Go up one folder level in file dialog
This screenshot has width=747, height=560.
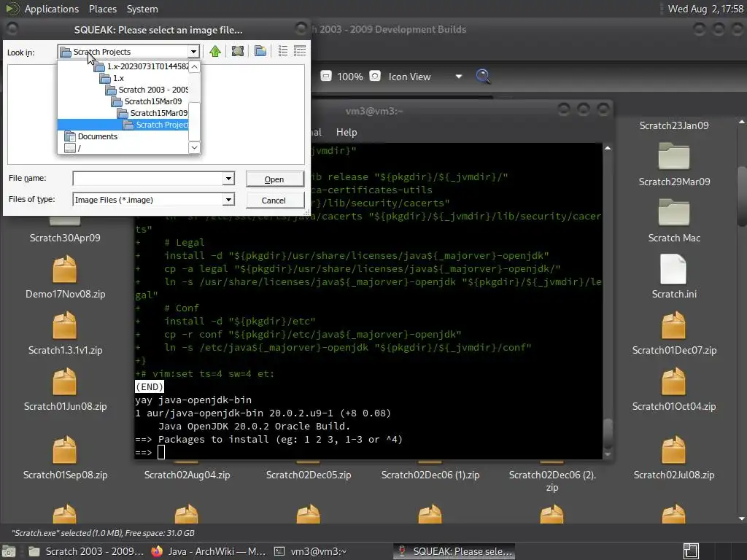(215, 51)
